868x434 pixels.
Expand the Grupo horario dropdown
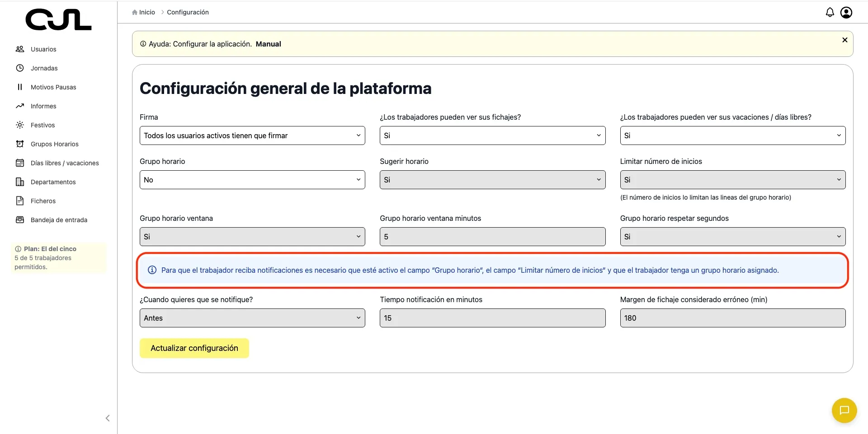(252, 180)
